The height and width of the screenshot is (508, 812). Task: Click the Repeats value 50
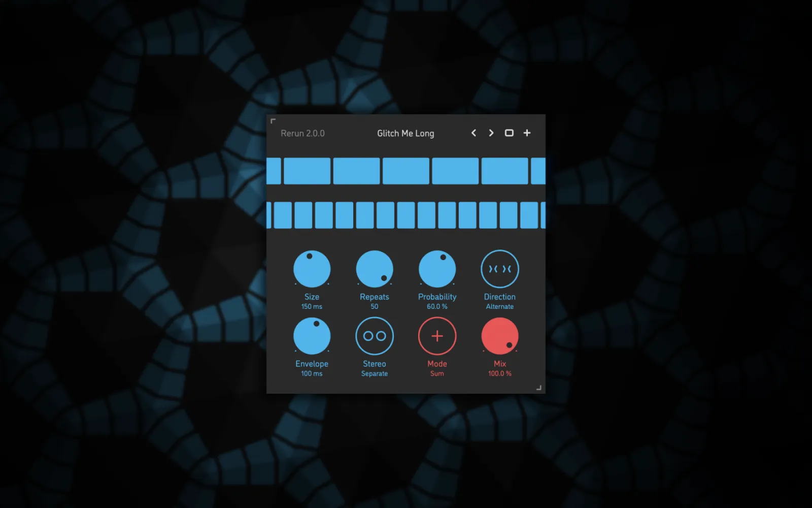tap(375, 307)
